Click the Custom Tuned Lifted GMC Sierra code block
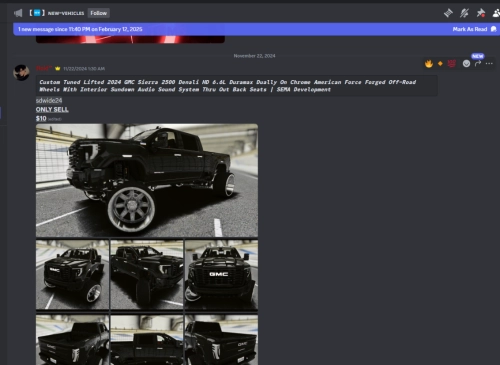This screenshot has width=500, height=365. (237, 86)
